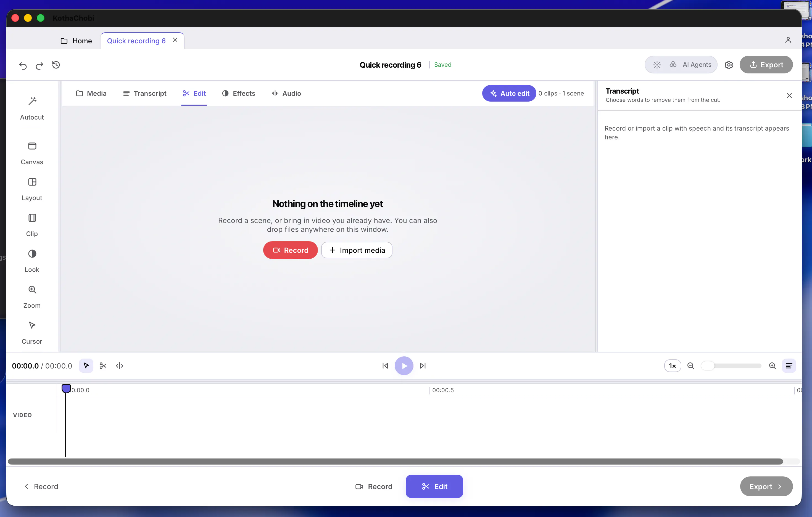Toggle the transcript panel lines button
This screenshot has height=517, width=812.
click(x=789, y=366)
